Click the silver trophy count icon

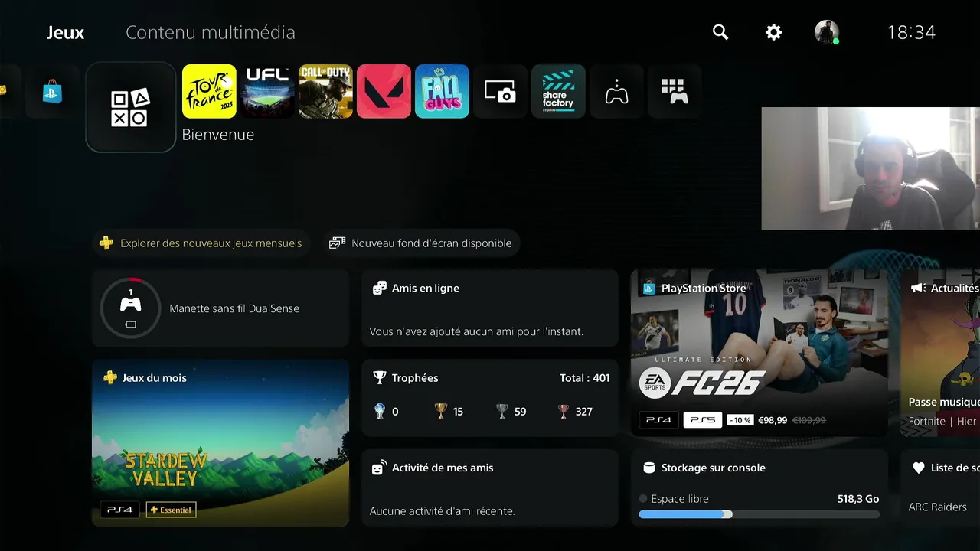pyautogui.click(x=501, y=411)
